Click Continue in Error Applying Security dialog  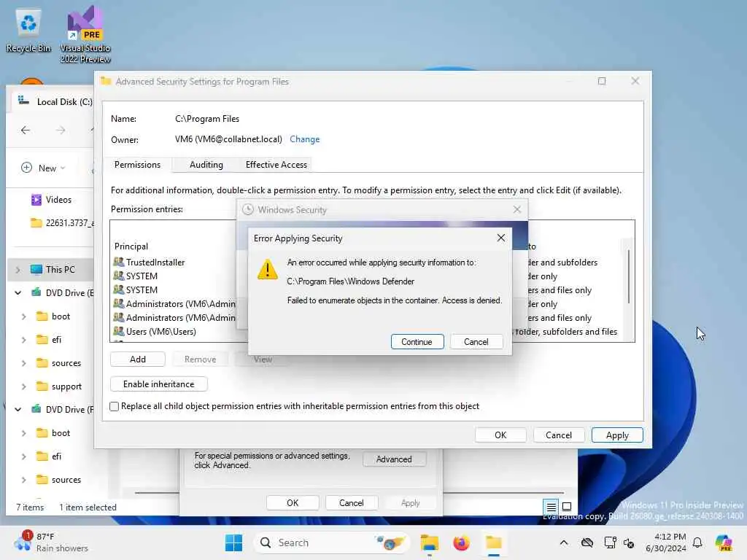417,342
